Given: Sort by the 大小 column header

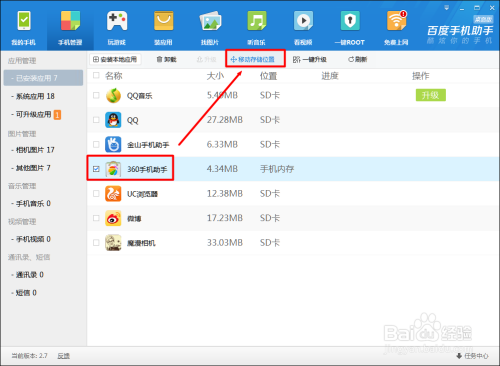Looking at the screenshot, I should [x=215, y=76].
